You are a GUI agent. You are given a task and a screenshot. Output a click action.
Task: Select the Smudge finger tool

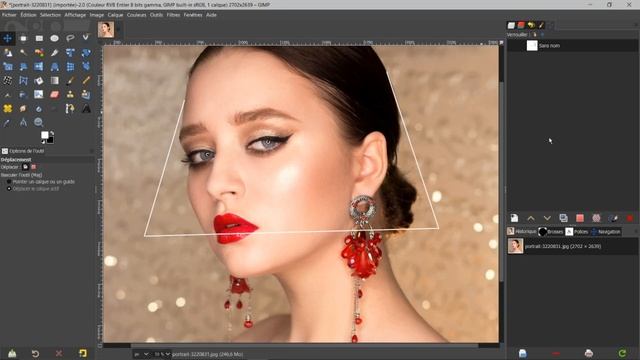tap(23, 109)
